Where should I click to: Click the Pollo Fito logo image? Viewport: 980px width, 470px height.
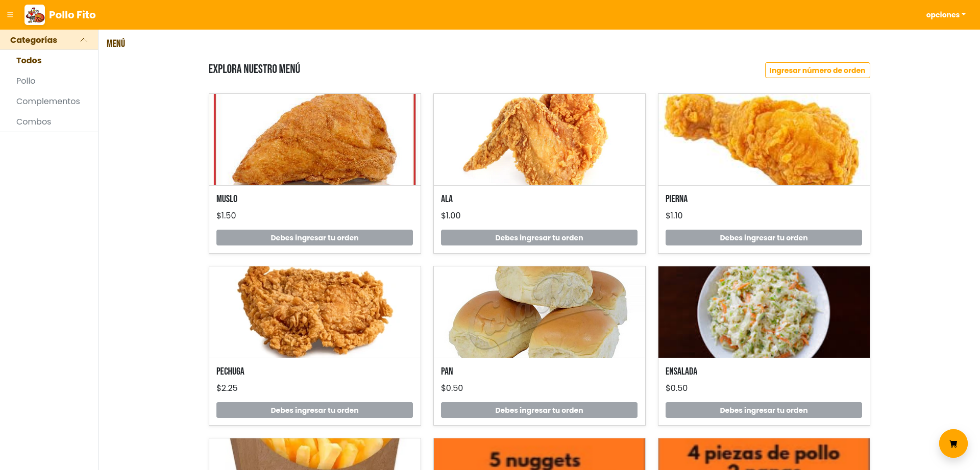(x=35, y=15)
